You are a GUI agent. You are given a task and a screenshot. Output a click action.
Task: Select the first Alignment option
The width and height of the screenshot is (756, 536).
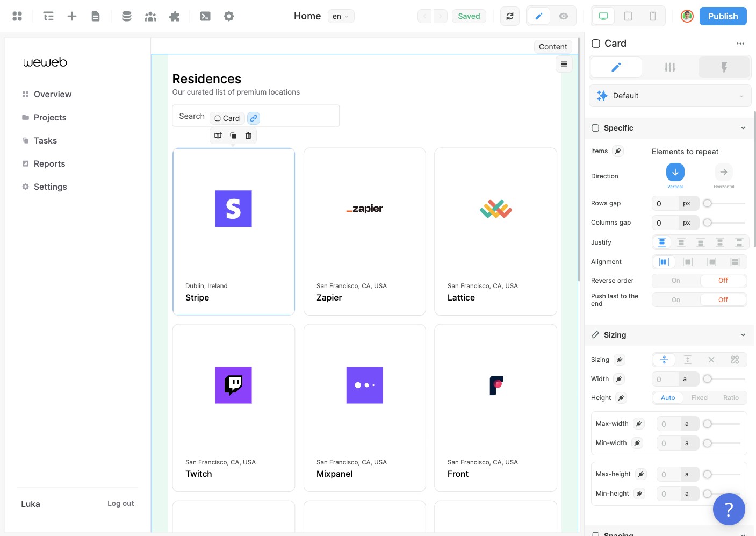click(664, 262)
